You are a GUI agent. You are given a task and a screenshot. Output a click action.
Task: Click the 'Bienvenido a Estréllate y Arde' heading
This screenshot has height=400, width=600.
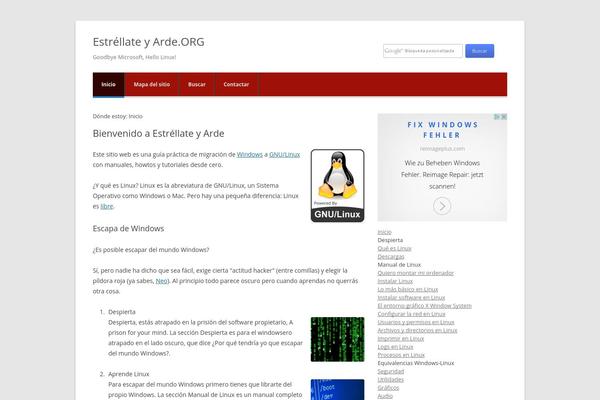pos(158,134)
